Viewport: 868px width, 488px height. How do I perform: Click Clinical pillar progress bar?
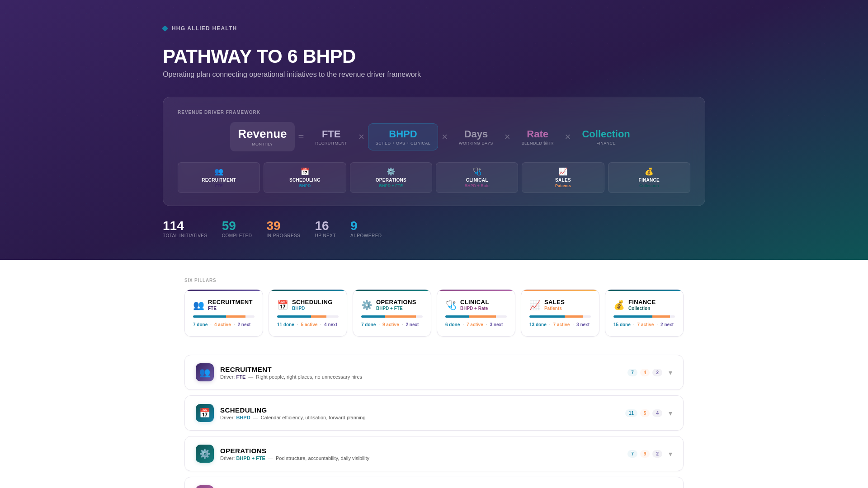click(x=476, y=317)
